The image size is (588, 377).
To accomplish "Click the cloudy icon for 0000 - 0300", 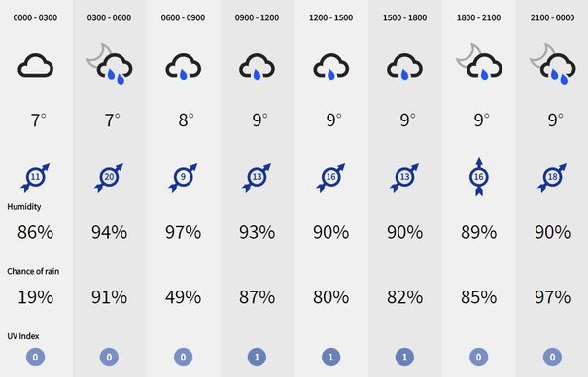I will tap(36, 65).
